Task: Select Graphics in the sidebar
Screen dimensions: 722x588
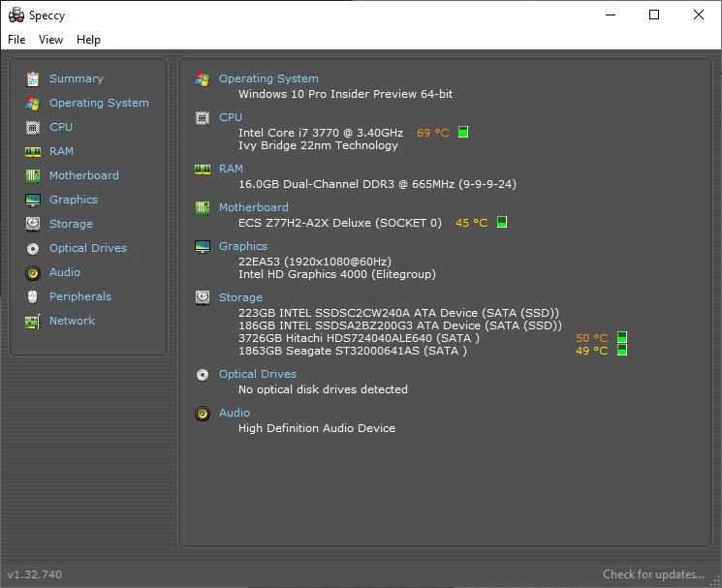Action: [x=74, y=200]
